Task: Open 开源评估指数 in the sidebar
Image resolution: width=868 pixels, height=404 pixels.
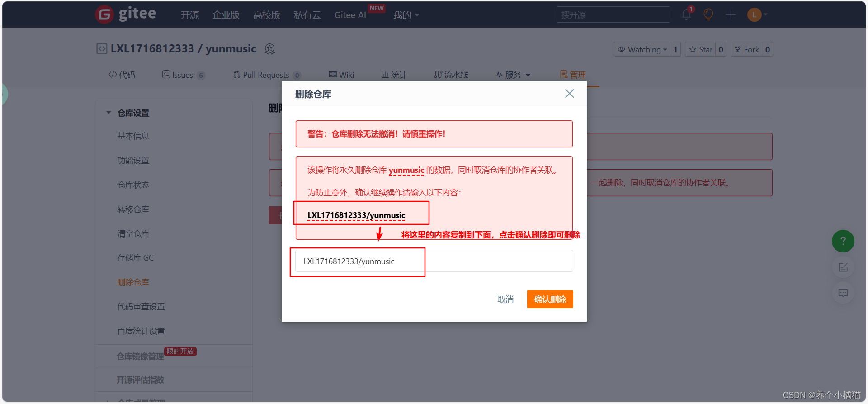Action: (x=140, y=380)
